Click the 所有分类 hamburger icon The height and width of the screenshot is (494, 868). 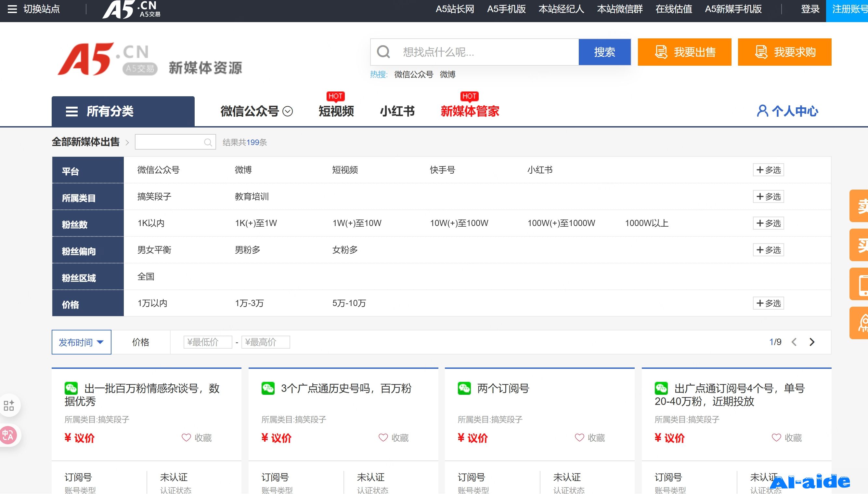[x=71, y=111]
